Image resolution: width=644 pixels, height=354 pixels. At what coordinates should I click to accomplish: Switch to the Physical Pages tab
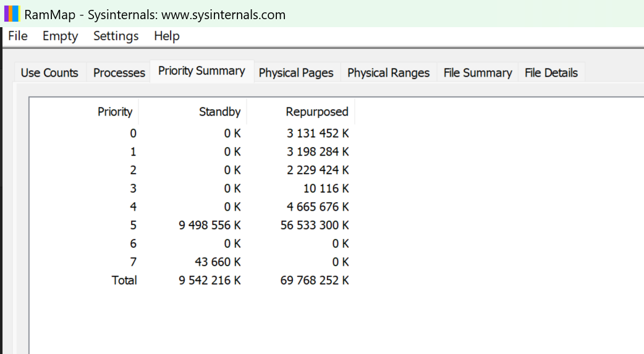(x=296, y=73)
